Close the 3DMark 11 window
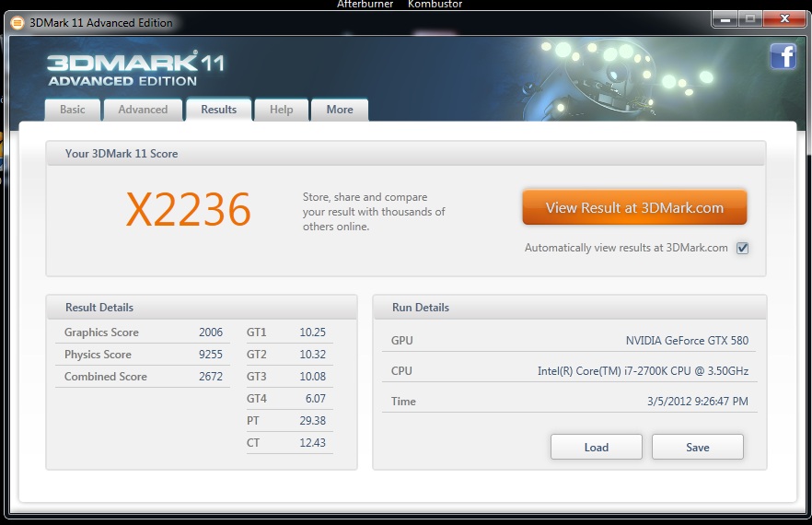This screenshot has width=812, height=525. coord(784,18)
